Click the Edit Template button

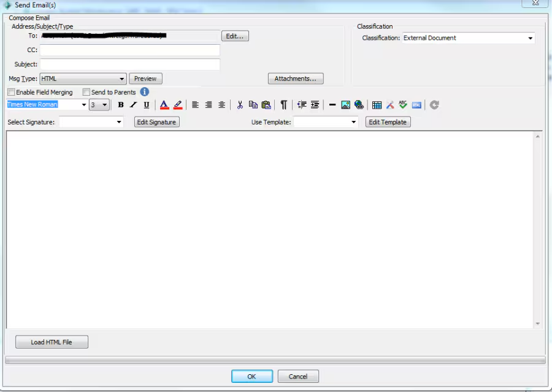[388, 122]
